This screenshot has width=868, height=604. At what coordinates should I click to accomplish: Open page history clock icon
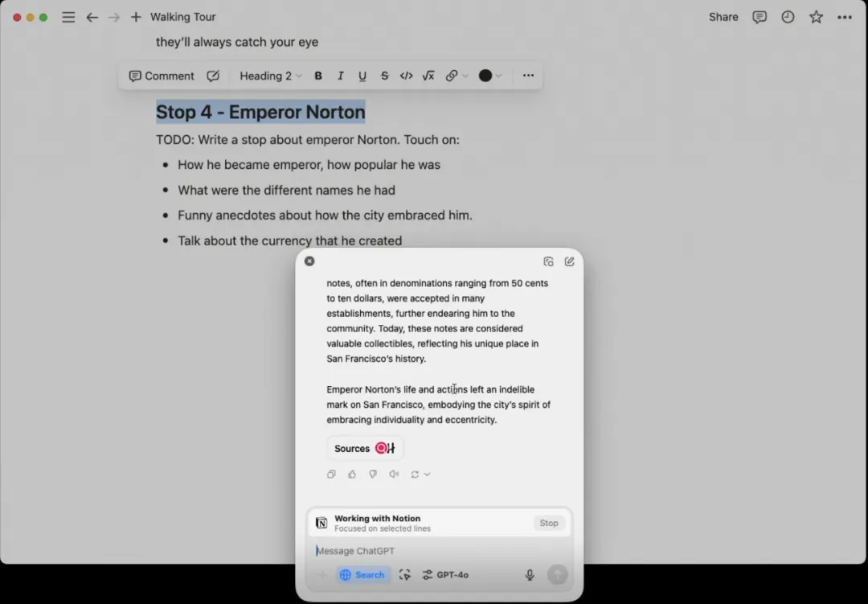click(x=788, y=17)
